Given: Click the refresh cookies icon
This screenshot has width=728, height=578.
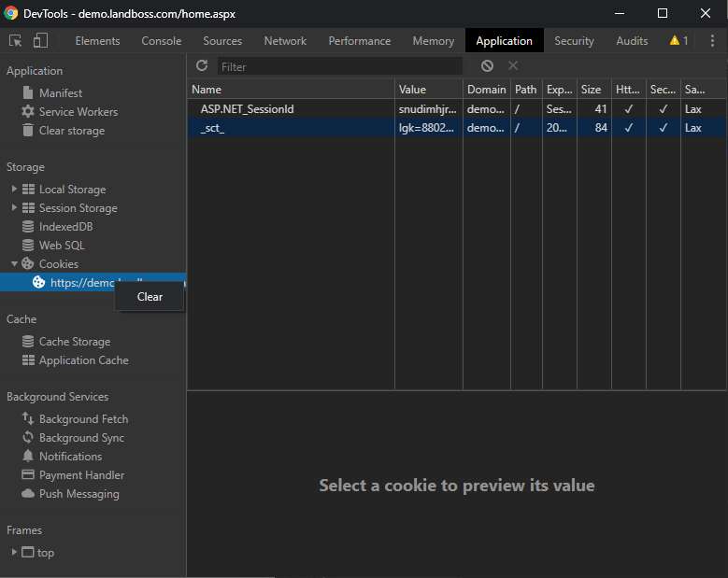Looking at the screenshot, I should pyautogui.click(x=202, y=66).
